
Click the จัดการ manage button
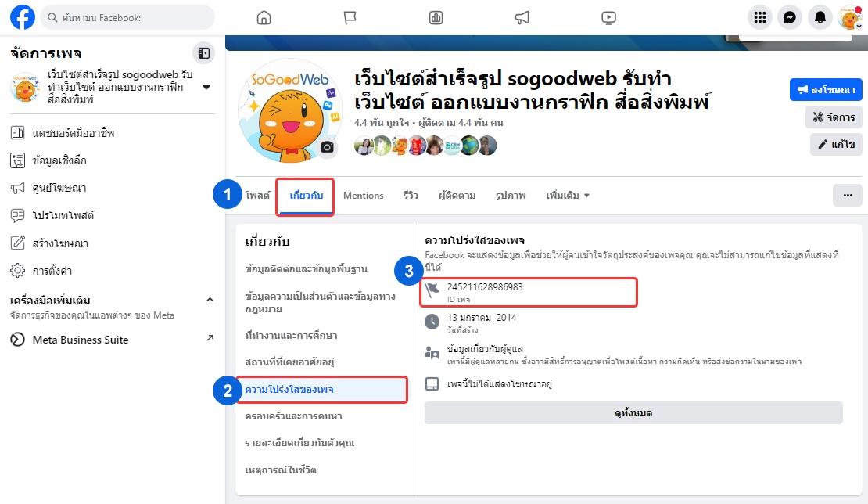(834, 117)
